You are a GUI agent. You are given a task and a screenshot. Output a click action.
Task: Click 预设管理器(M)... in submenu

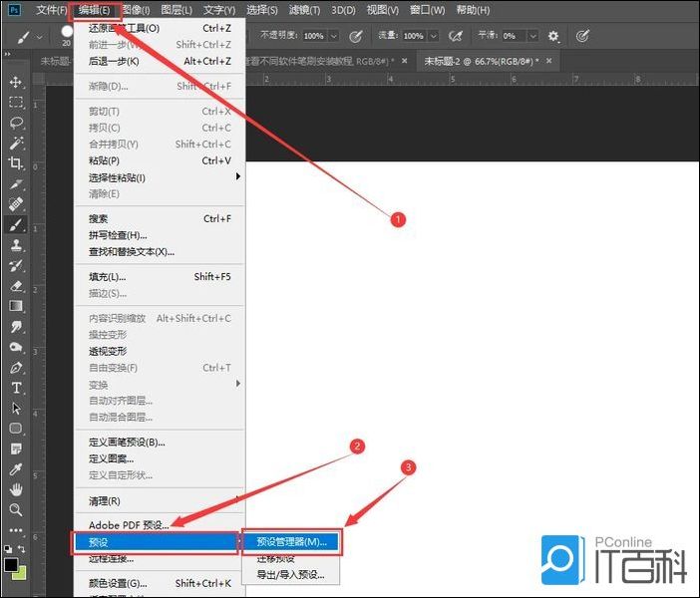pyautogui.click(x=291, y=542)
